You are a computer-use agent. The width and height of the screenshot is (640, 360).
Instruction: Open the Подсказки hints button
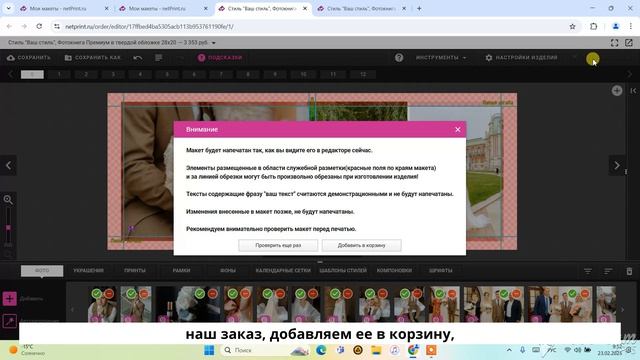pyautogui.click(x=220, y=58)
